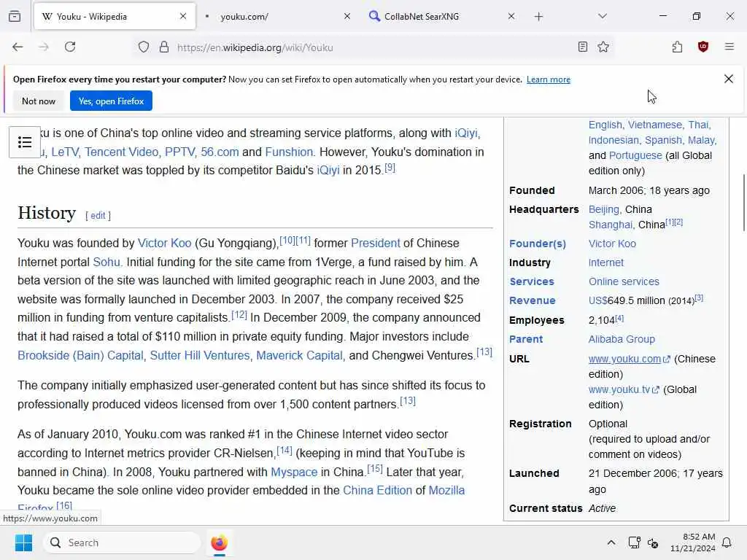Click Yes, open Firefox button
Viewport: 747px width, 560px height.
[111, 101]
